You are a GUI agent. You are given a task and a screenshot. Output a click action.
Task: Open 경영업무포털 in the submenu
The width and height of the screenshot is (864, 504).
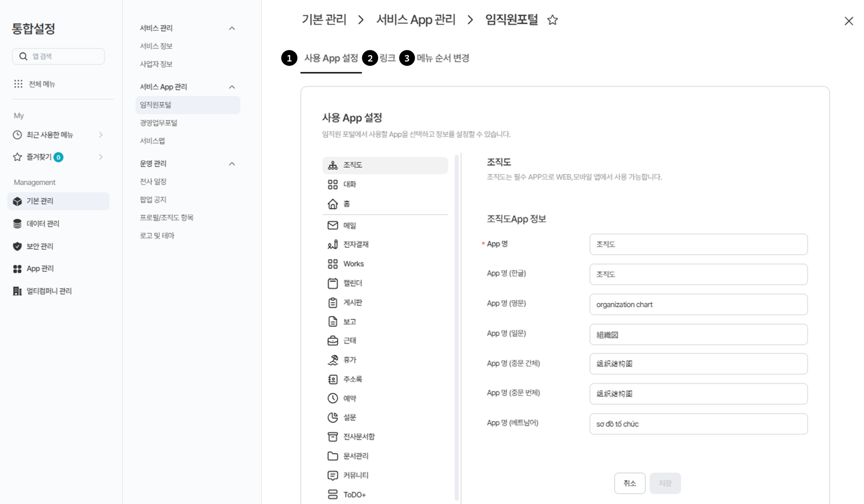(x=159, y=123)
